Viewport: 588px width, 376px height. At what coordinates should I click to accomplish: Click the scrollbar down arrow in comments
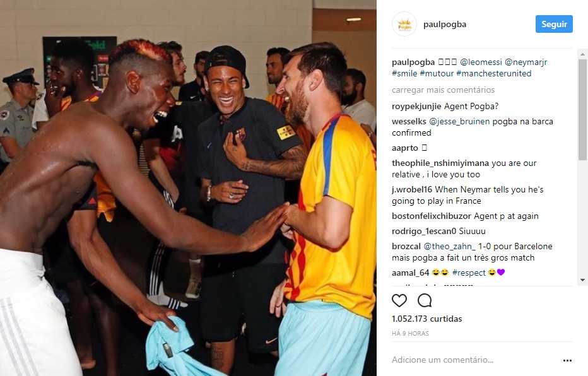click(582, 280)
